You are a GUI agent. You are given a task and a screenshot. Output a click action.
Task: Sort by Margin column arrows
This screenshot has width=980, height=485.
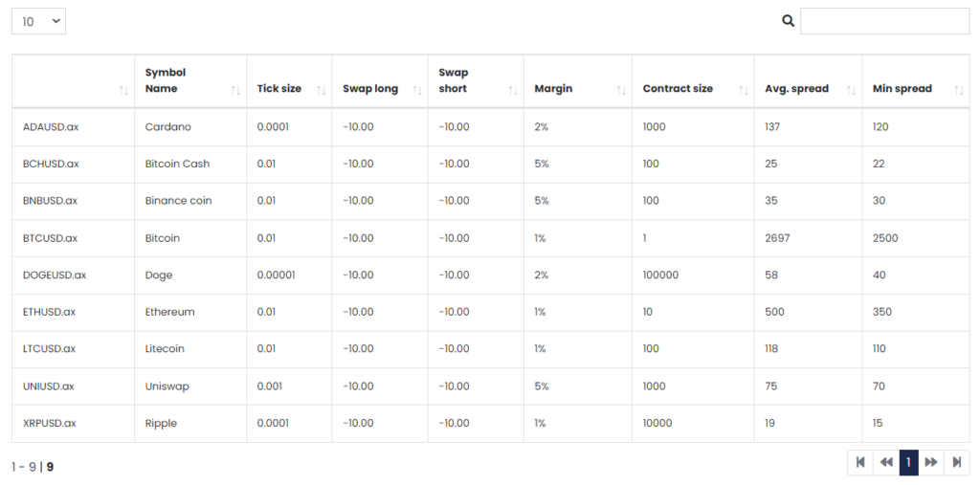pyautogui.click(x=621, y=91)
